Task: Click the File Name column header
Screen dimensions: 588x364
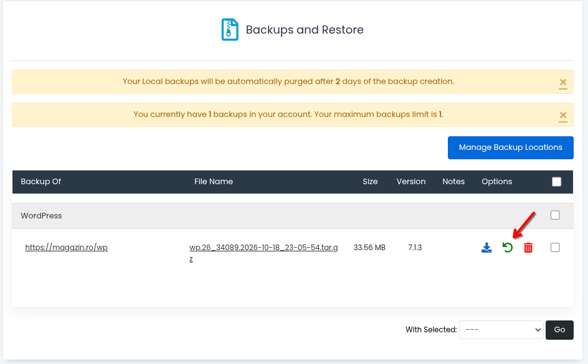Action: tap(214, 182)
